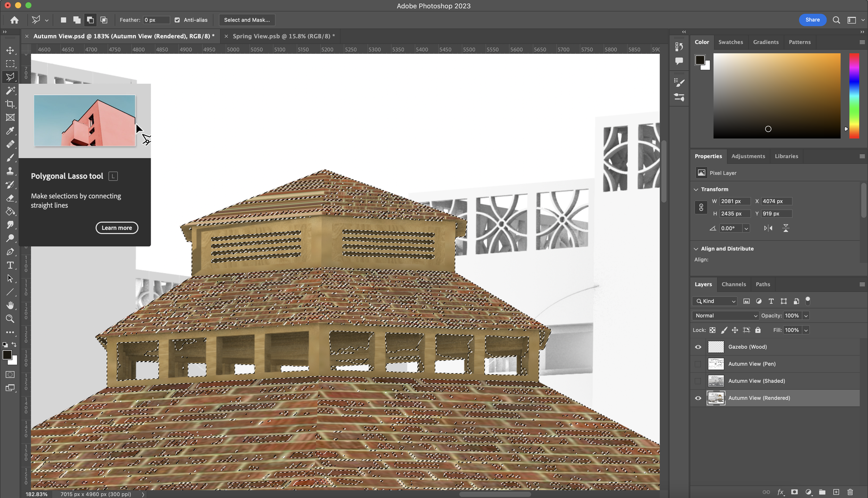Toggle the Anti-alias checkbox

(177, 20)
